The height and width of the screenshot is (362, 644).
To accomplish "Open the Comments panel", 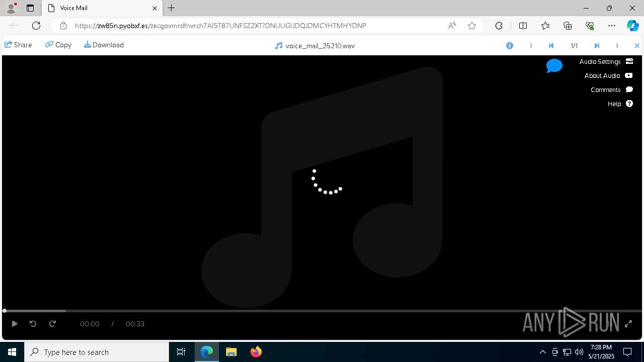I will [x=611, y=89].
